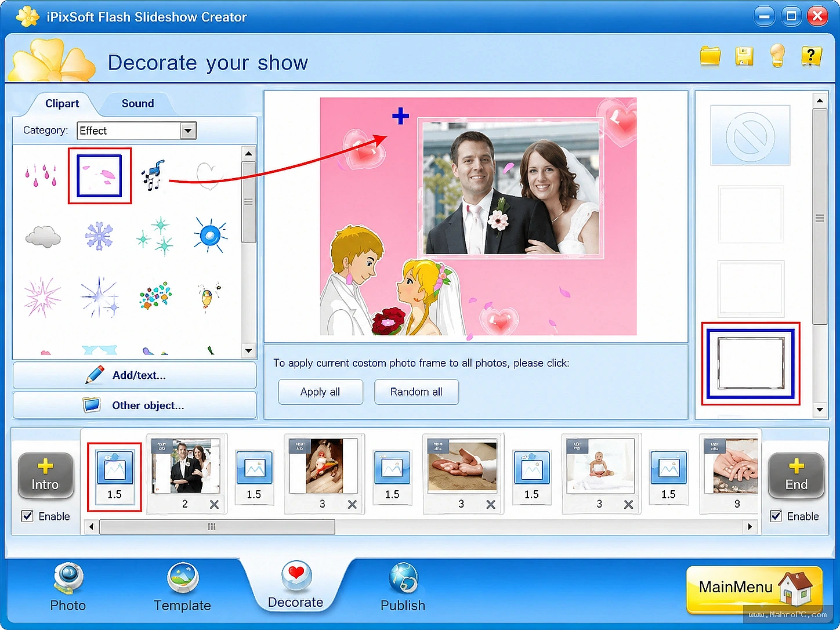Return to MainMenu
840x630 pixels.
click(754, 589)
